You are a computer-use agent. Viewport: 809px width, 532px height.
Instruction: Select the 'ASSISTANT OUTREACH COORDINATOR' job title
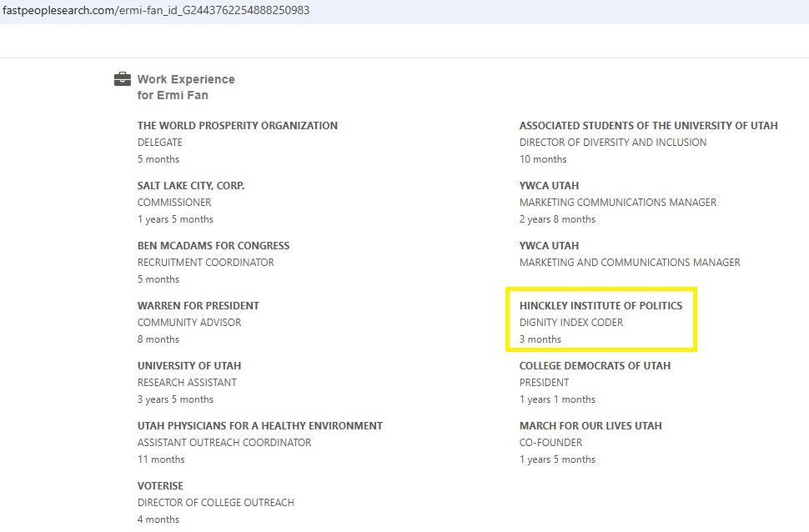coord(224,443)
